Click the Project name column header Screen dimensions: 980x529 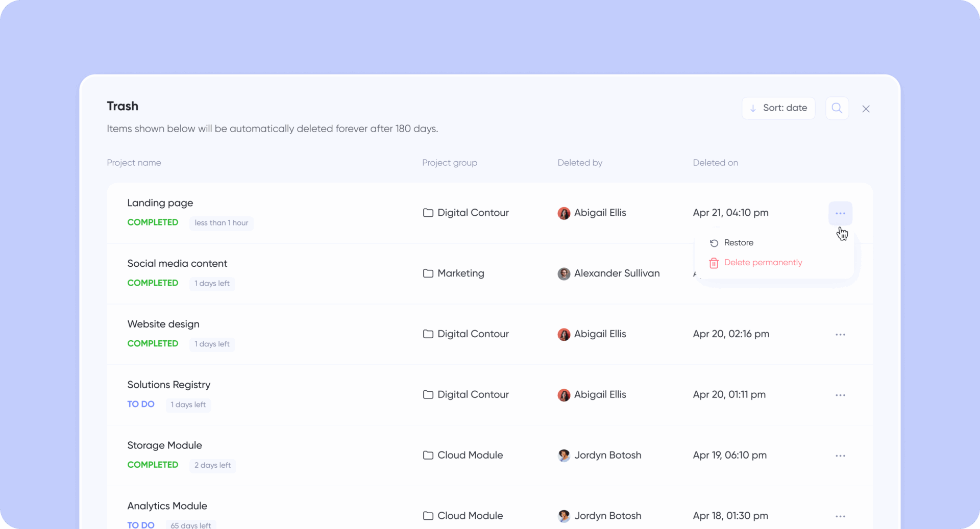tap(134, 163)
